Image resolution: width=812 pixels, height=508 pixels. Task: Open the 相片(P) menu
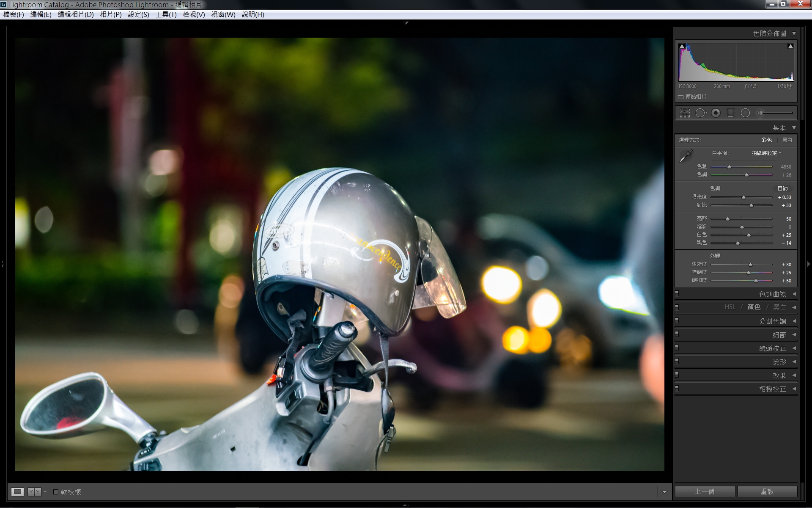[x=111, y=14]
